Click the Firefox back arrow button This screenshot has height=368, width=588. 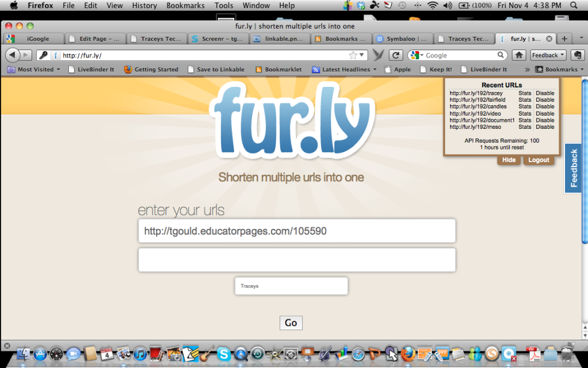coord(13,55)
